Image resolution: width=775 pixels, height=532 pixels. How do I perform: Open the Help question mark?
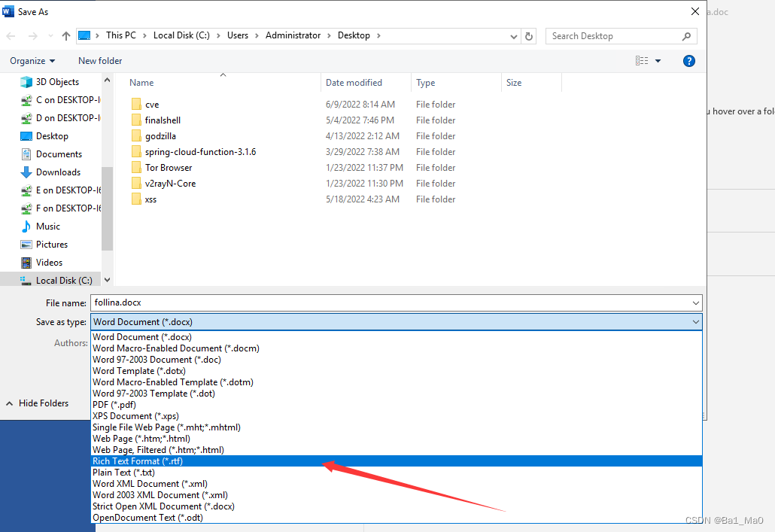pos(689,61)
